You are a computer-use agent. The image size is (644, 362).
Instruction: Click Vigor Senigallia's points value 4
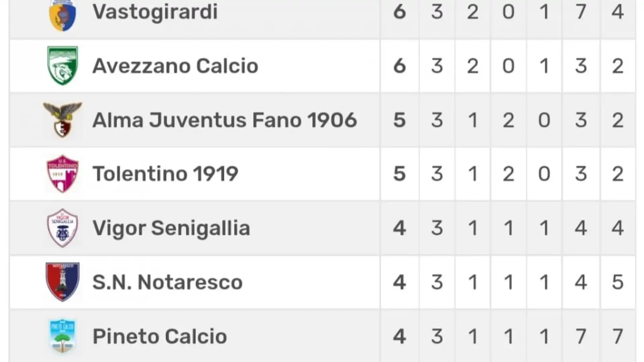(x=399, y=228)
